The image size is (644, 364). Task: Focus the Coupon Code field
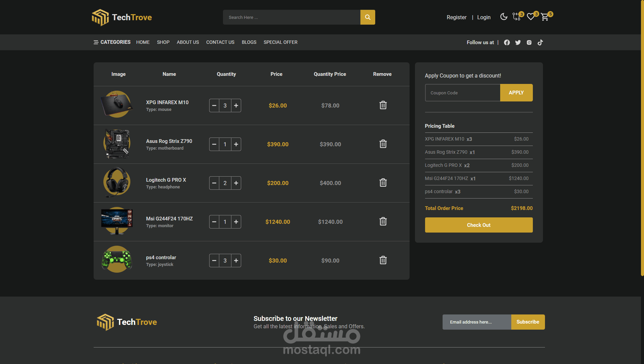tap(463, 93)
